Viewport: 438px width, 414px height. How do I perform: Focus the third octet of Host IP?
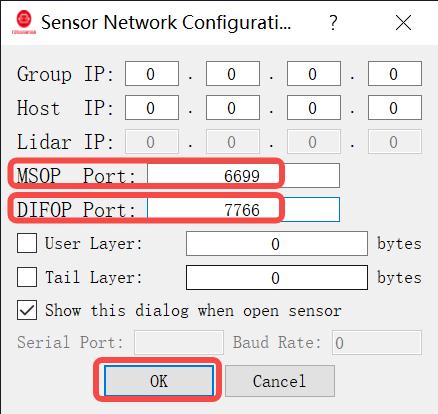314,108
